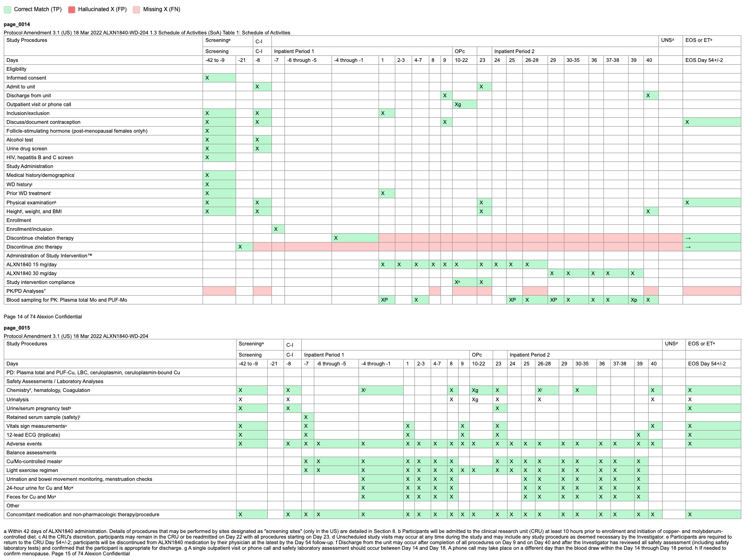
Task: Click 'Discontinue zinc therapy' row label
Action: tap(34, 247)
